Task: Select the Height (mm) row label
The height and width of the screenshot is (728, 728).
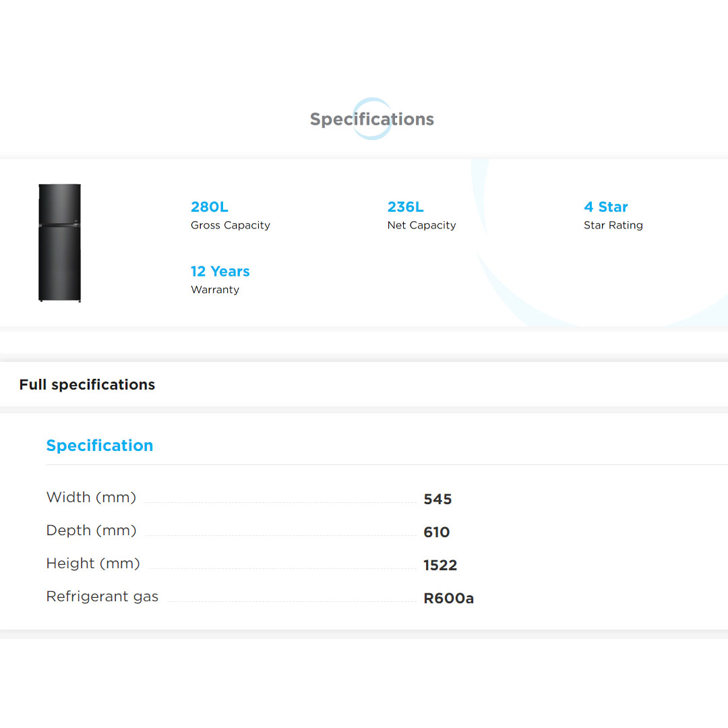Action: pos(93,564)
